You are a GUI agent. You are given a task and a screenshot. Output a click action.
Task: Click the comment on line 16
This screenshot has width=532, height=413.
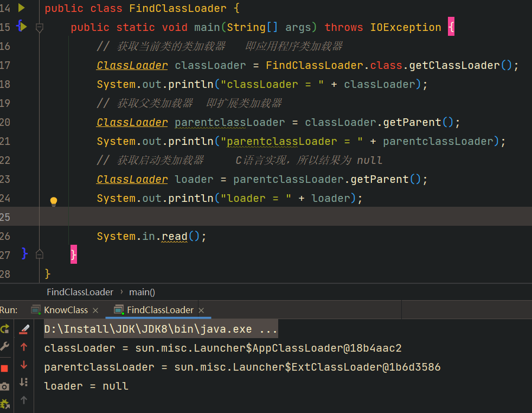pos(220,46)
